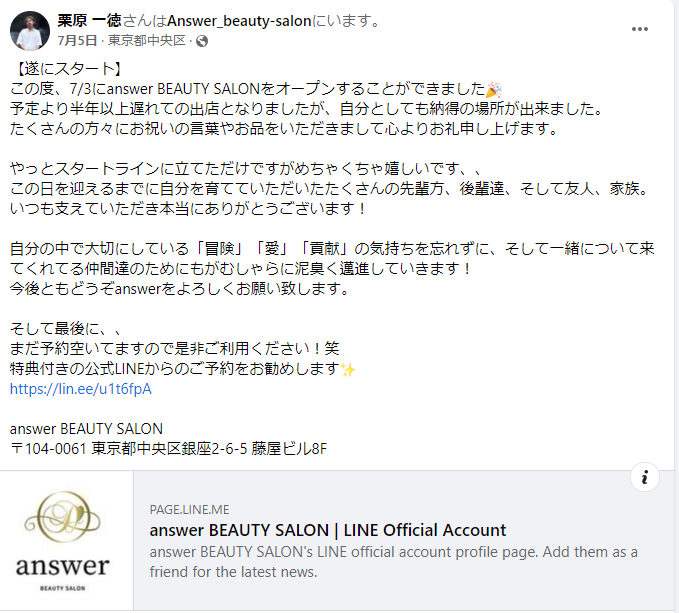Click the sparkles emoji after お勧めします
The image size is (679, 613).
tap(348, 369)
